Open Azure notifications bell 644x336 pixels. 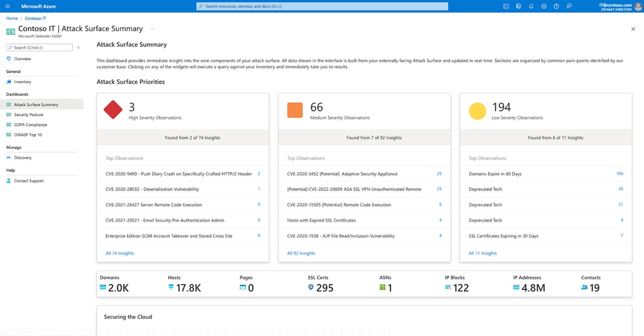click(x=531, y=6)
